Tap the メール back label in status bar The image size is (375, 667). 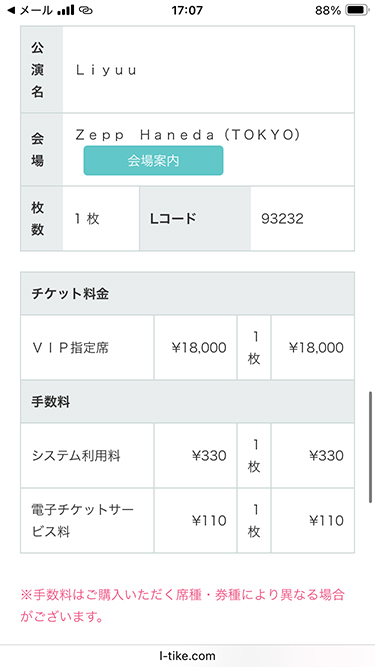(x=36, y=10)
